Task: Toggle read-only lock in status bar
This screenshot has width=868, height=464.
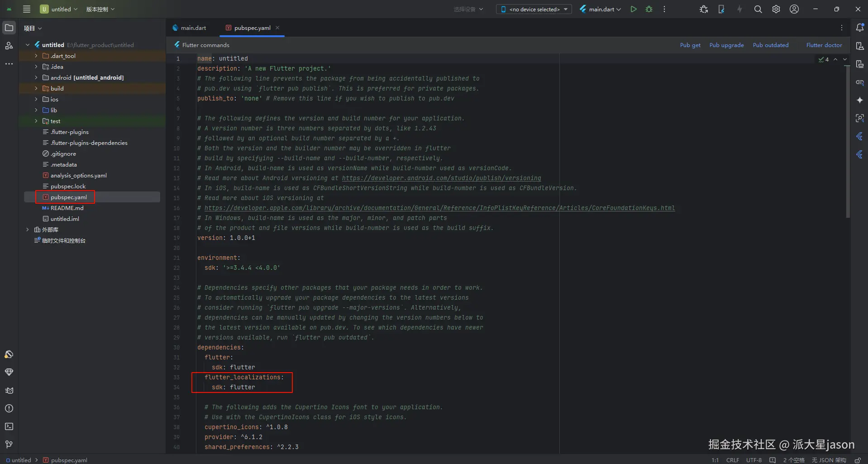Action: [858, 460]
